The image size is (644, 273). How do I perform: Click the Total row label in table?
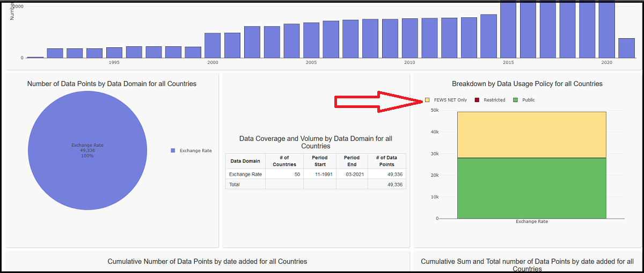coord(235,184)
